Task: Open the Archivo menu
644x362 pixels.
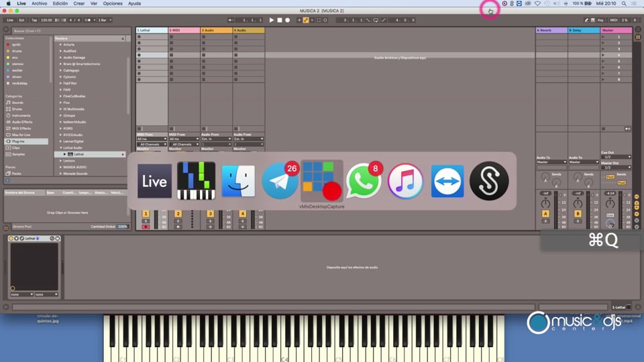Action: [x=40, y=3]
